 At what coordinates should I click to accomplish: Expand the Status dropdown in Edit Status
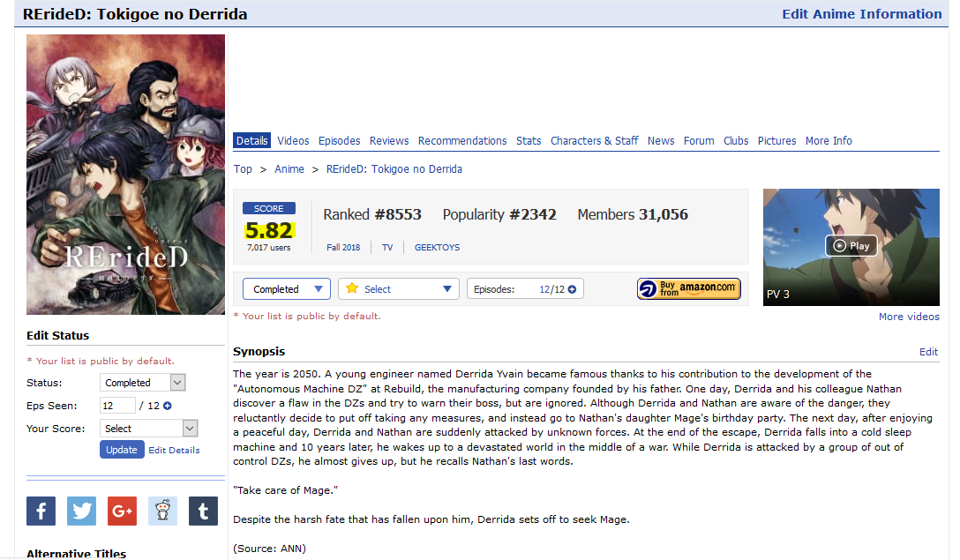(x=143, y=383)
